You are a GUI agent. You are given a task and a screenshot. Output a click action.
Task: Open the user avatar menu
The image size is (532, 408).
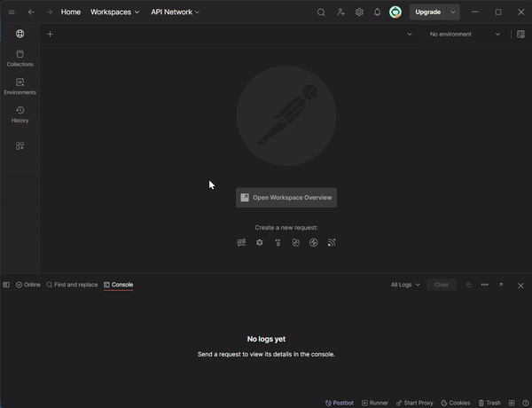(395, 12)
